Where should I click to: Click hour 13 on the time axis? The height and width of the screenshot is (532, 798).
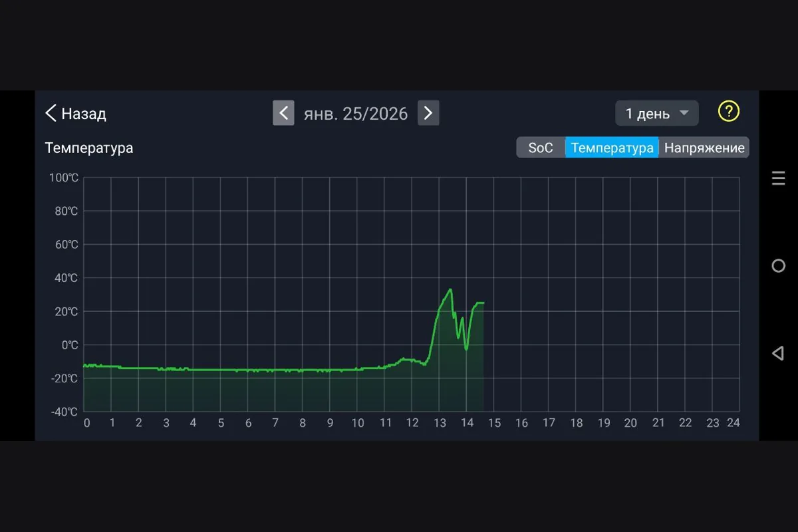[440, 423]
